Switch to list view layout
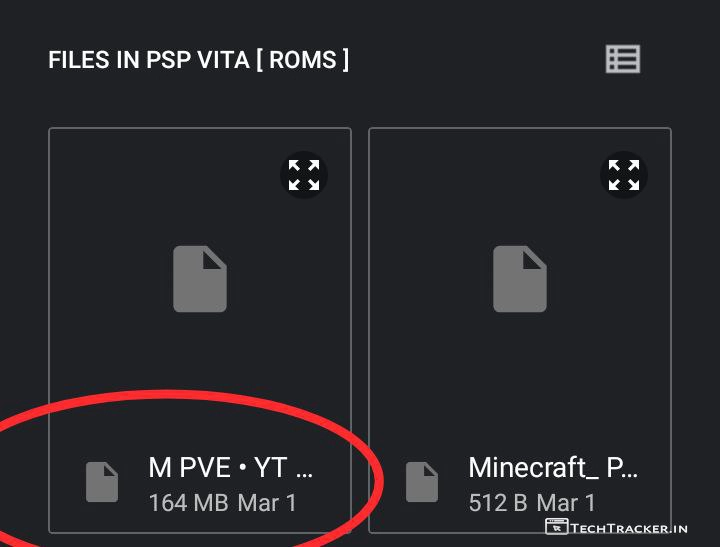Image resolution: width=720 pixels, height=547 pixels. [x=623, y=59]
